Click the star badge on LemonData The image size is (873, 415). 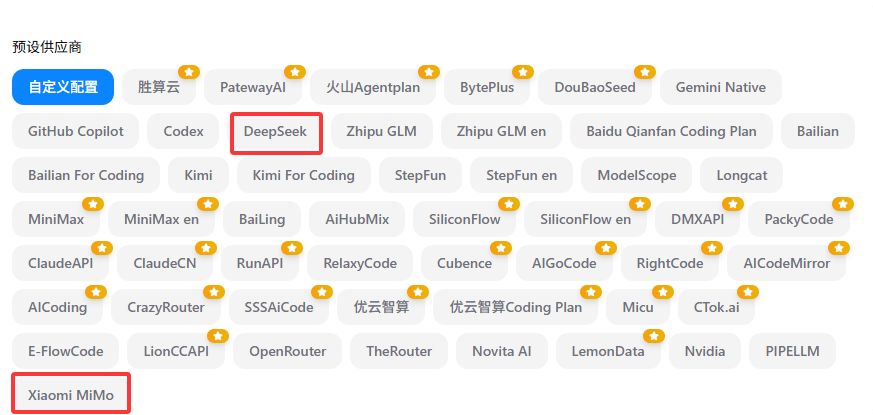654,336
